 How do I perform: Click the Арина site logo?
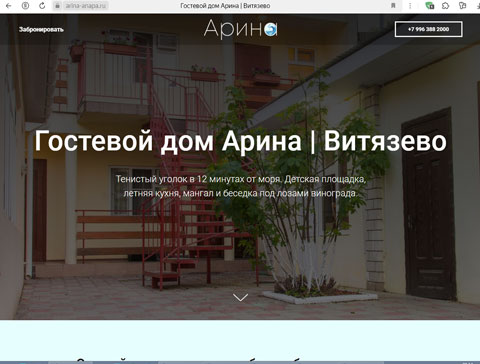(240, 29)
